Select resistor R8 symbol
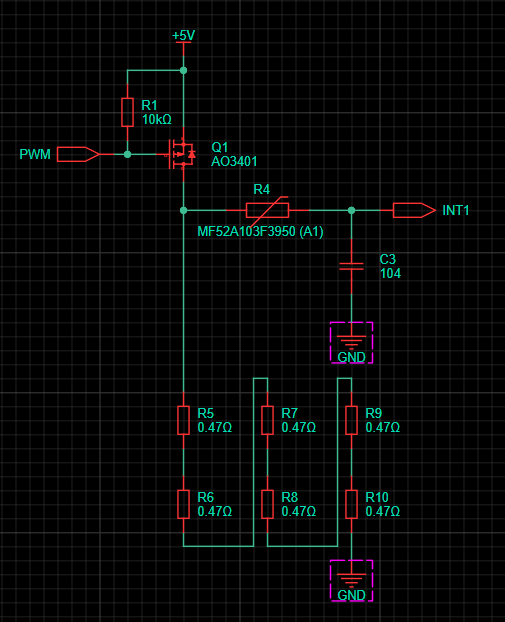 [x=267, y=504]
